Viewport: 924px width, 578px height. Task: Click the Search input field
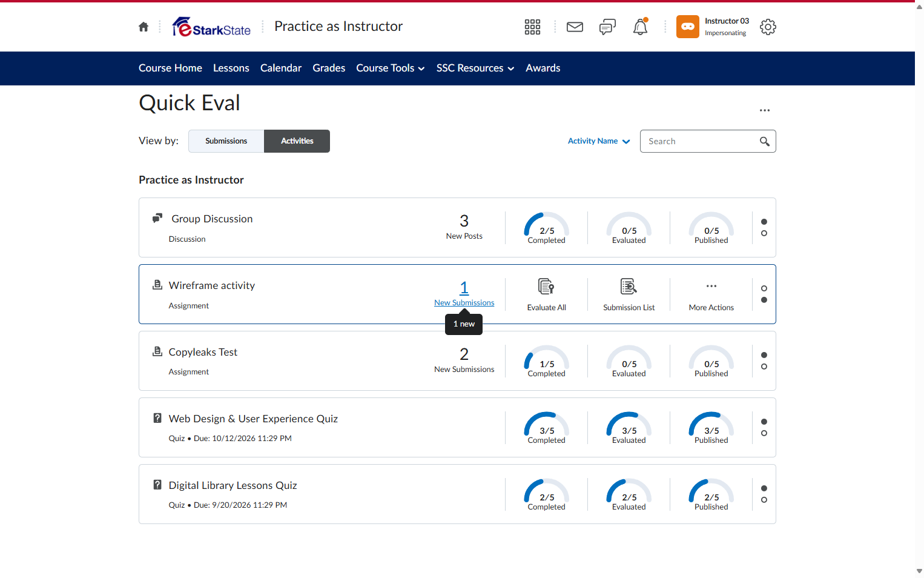708,141
